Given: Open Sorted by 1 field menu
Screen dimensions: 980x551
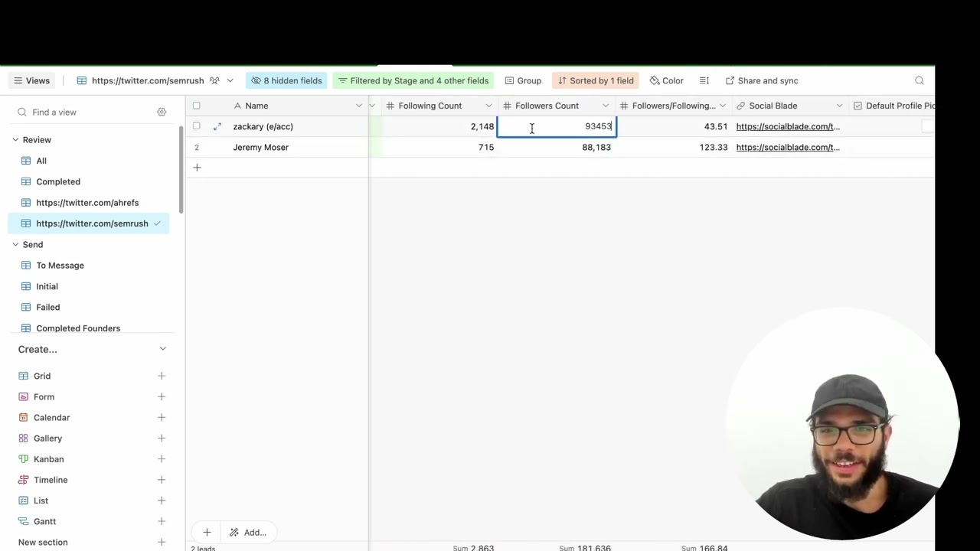Looking at the screenshot, I should (x=596, y=80).
